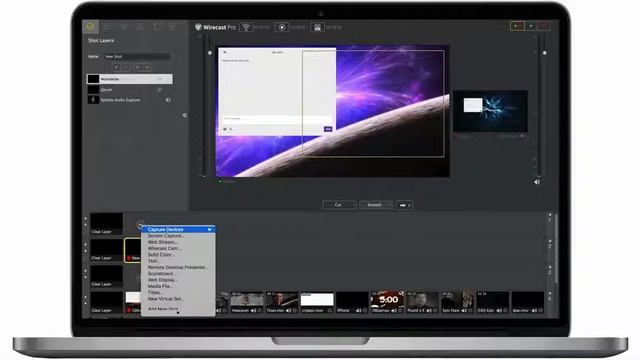The width and height of the screenshot is (640, 360).
Task: Mute System Audio Capture layer speaker icon
Action: click(168, 100)
